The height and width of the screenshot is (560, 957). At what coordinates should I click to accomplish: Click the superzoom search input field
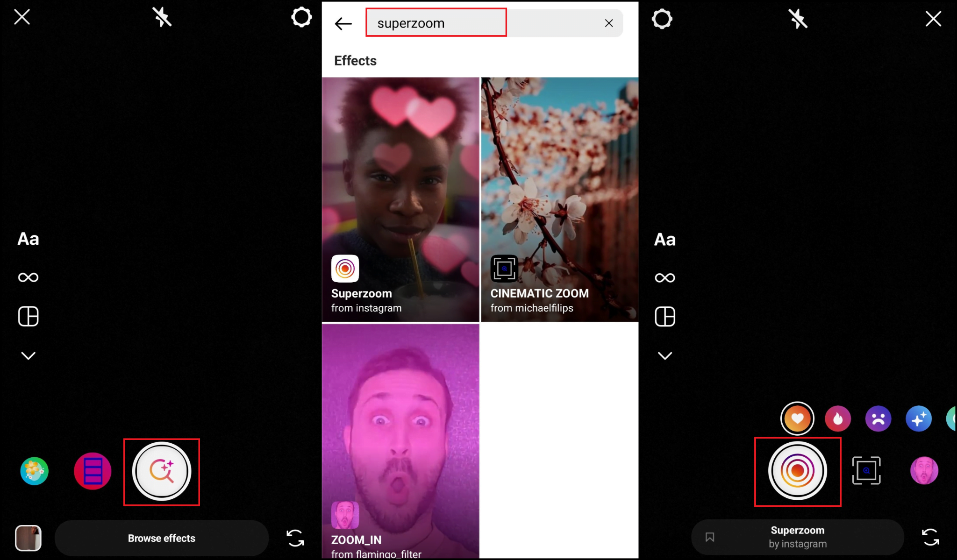point(437,23)
